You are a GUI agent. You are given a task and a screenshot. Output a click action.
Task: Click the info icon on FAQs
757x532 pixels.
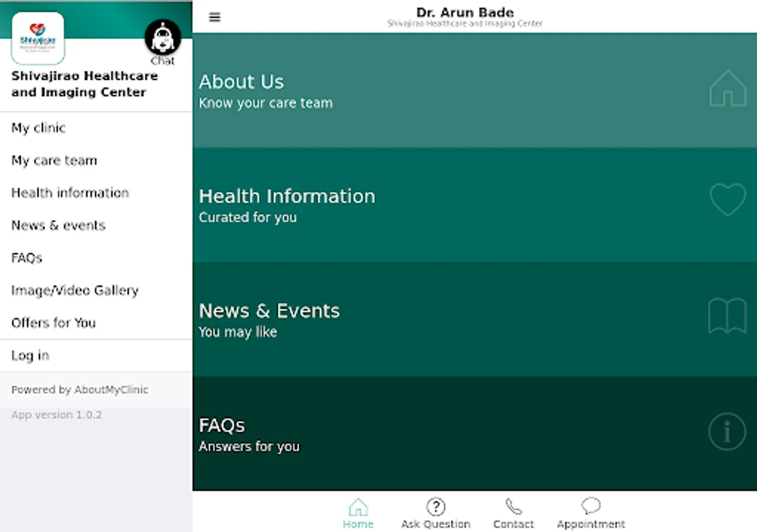click(x=727, y=432)
